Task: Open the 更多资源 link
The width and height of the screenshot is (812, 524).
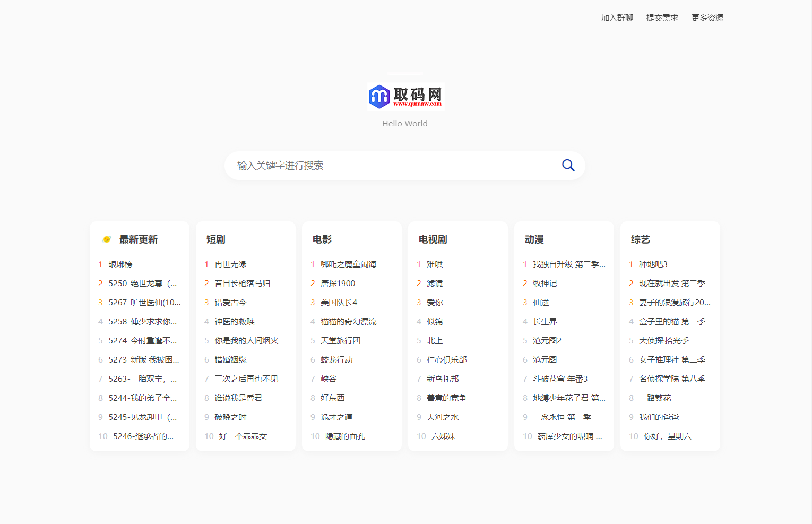Action: (707, 18)
